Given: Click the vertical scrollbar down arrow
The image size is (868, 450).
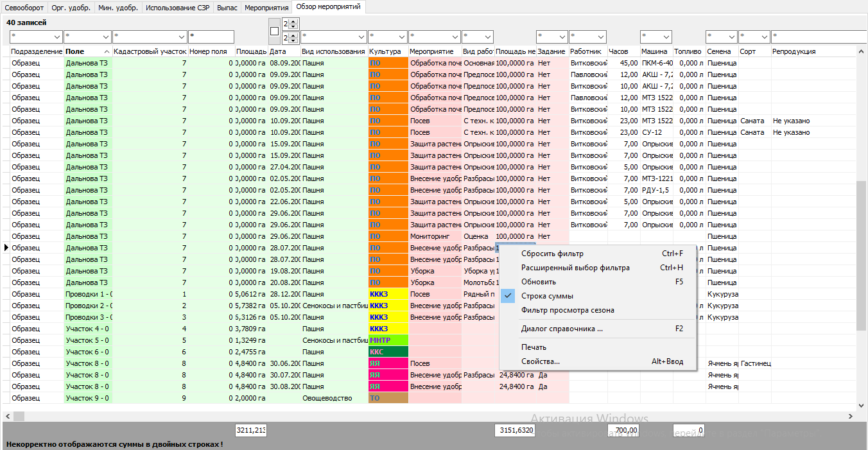Looking at the screenshot, I should (862, 405).
